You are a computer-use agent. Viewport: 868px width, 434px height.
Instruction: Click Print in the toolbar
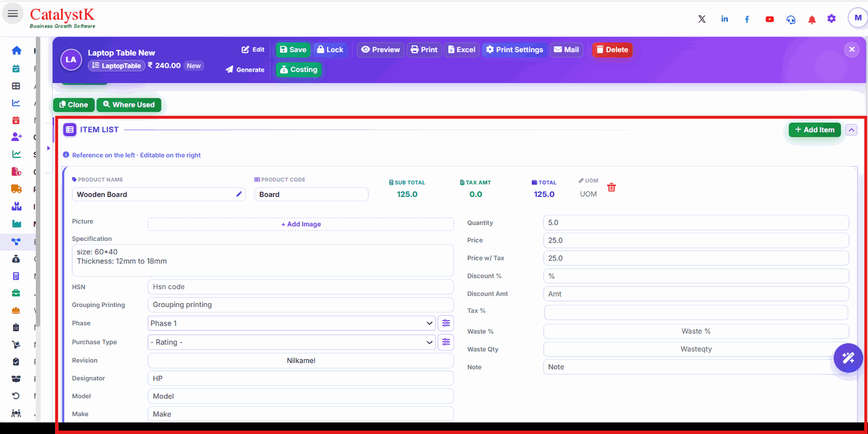click(x=424, y=49)
